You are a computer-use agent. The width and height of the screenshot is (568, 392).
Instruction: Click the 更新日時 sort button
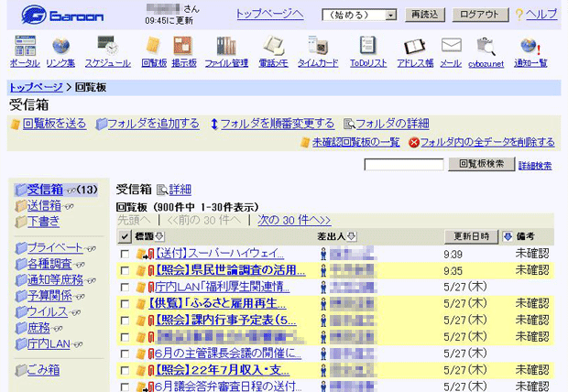click(471, 236)
